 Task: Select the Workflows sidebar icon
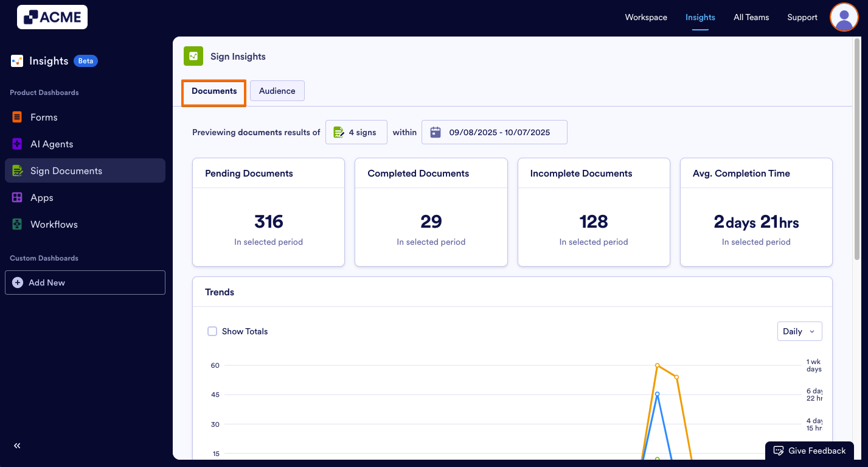tap(17, 224)
